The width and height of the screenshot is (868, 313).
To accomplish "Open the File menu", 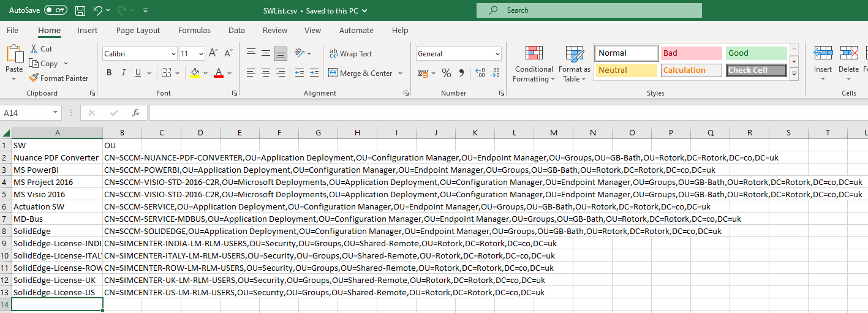I will click(x=12, y=30).
